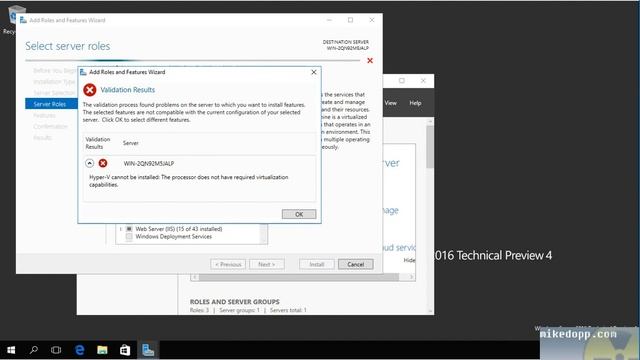
Task: Open the Store from the taskbar
Action: click(125, 350)
